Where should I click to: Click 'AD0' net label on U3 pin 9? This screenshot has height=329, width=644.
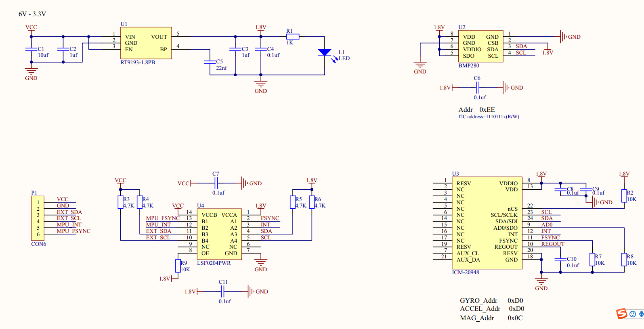pyautogui.click(x=547, y=224)
